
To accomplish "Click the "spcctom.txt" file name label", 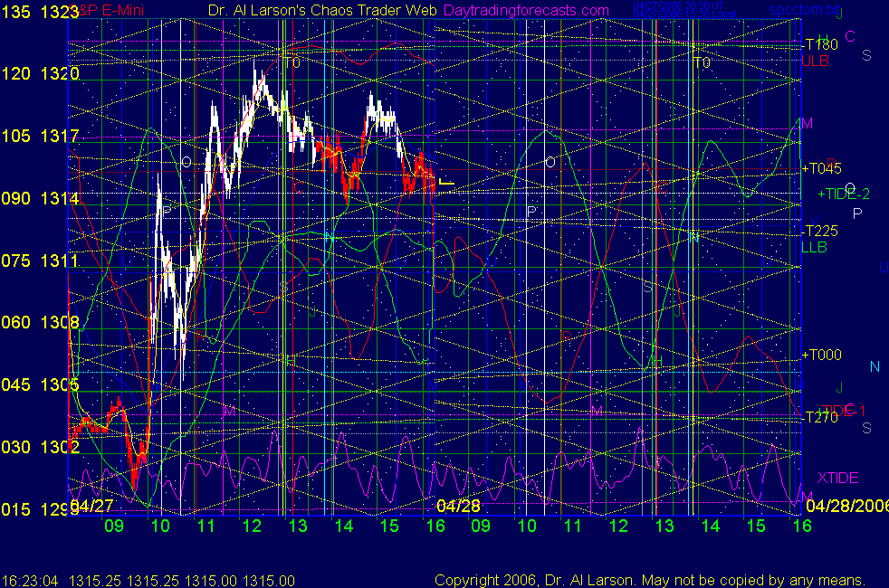I will point(805,10).
